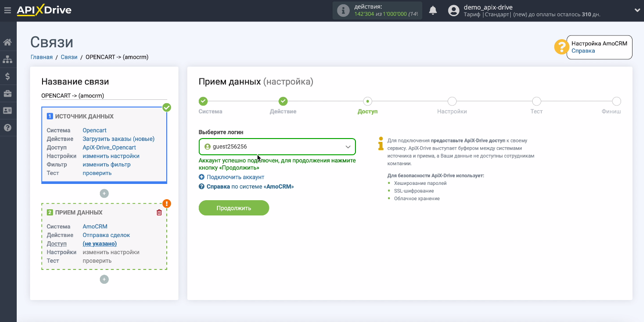This screenshot has width=644, height=322.
Task: Click the green checkmark on source block
Action: point(166,107)
